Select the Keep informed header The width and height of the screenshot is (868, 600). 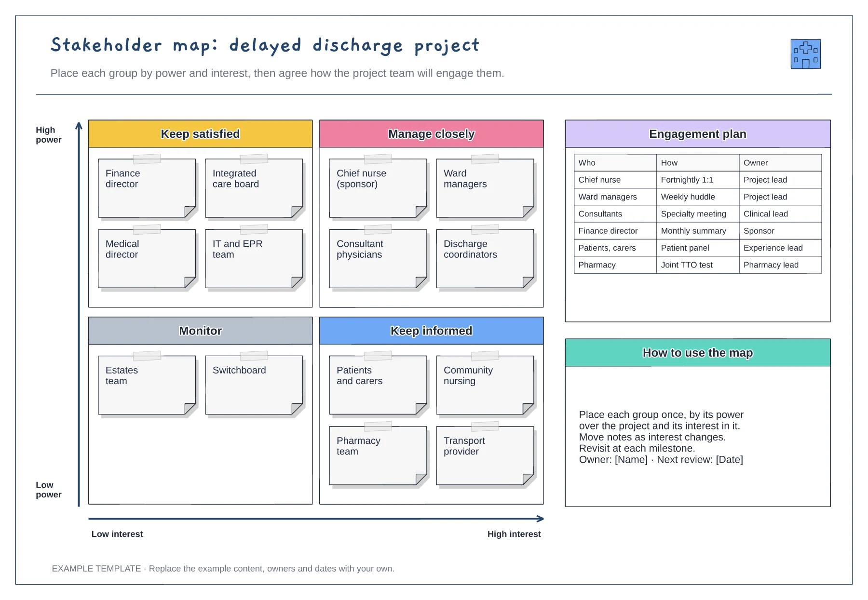431,331
